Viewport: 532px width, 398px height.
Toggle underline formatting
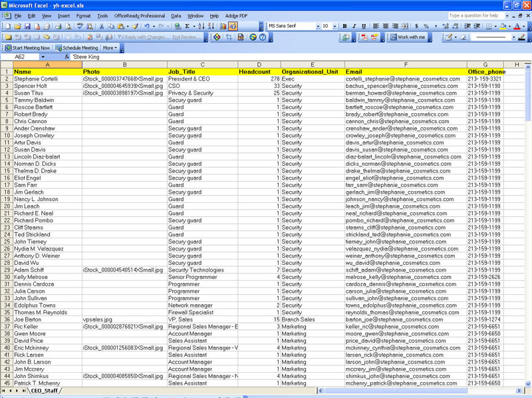pos(364,26)
